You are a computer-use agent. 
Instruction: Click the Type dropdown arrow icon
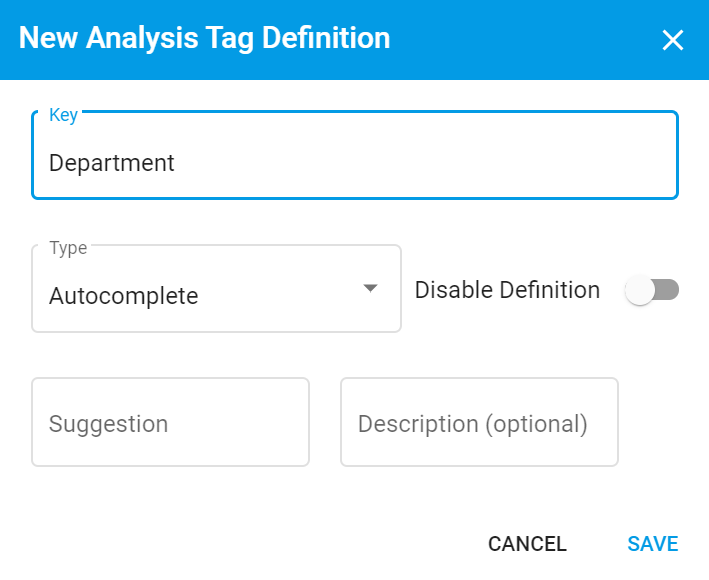point(370,288)
